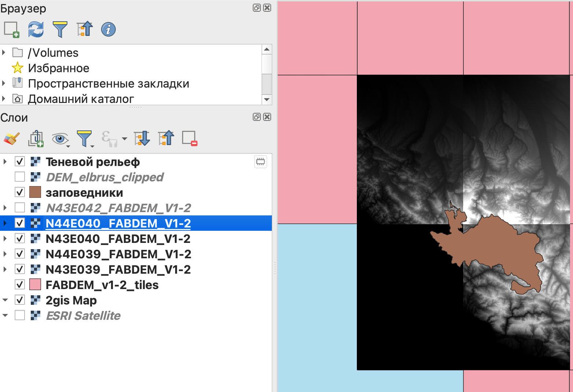Click the Add Selected Layers browser icon
The height and width of the screenshot is (392, 573).
tap(11, 29)
